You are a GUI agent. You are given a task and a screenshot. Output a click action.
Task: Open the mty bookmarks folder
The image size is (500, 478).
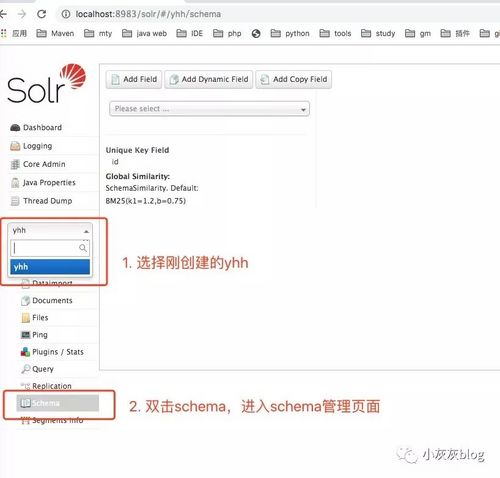98,33
